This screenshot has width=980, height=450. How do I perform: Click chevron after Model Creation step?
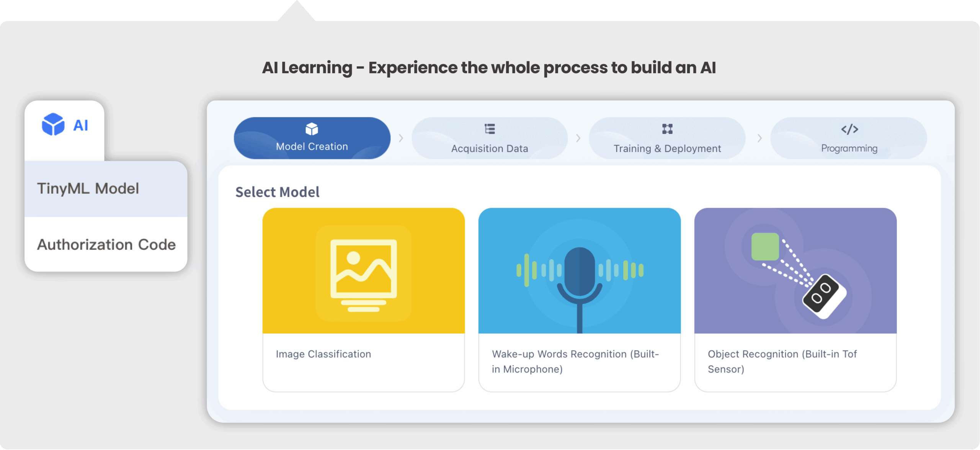click(401, 138)
